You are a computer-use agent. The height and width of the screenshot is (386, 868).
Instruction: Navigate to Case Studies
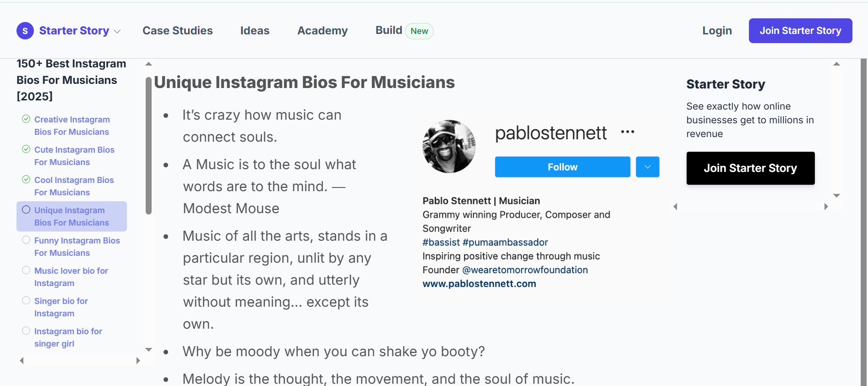178,31
